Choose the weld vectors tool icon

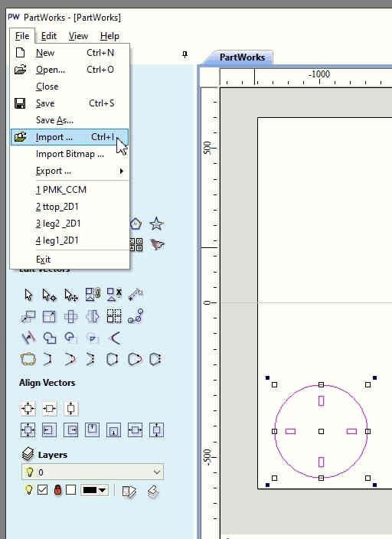point(50,338)
